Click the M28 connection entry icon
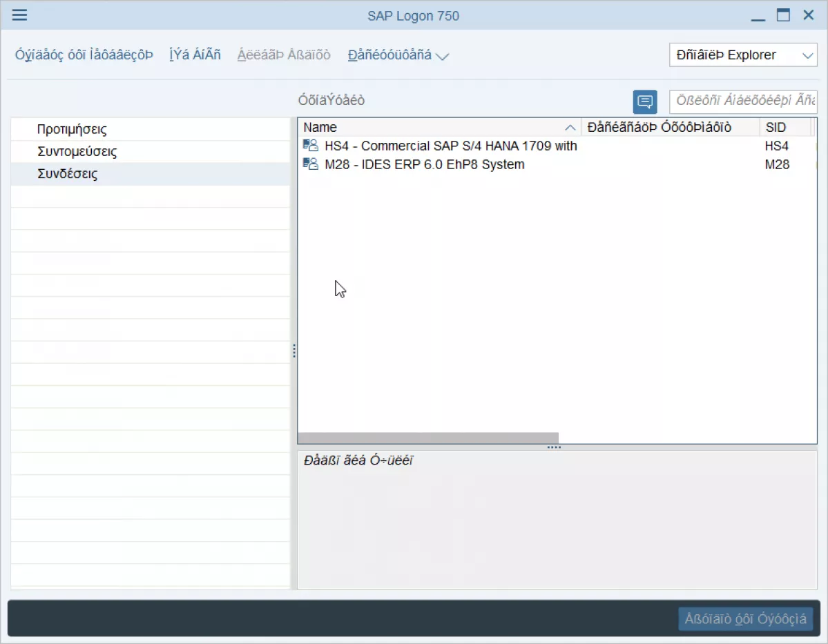 click(311, 164)
